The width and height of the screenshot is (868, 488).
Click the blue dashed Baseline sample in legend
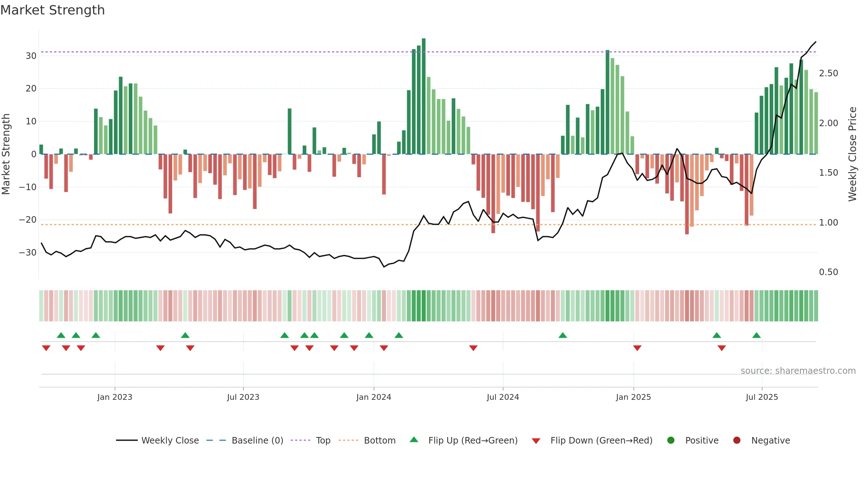coord(216,440)
